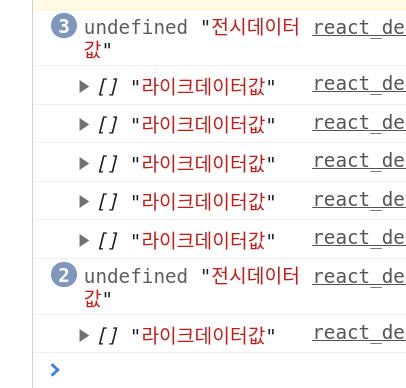This screenshot has width=406, height=388.
Task: Open react_de link of the first 라이크데이터값 row
Action: (x=359, y=84)
